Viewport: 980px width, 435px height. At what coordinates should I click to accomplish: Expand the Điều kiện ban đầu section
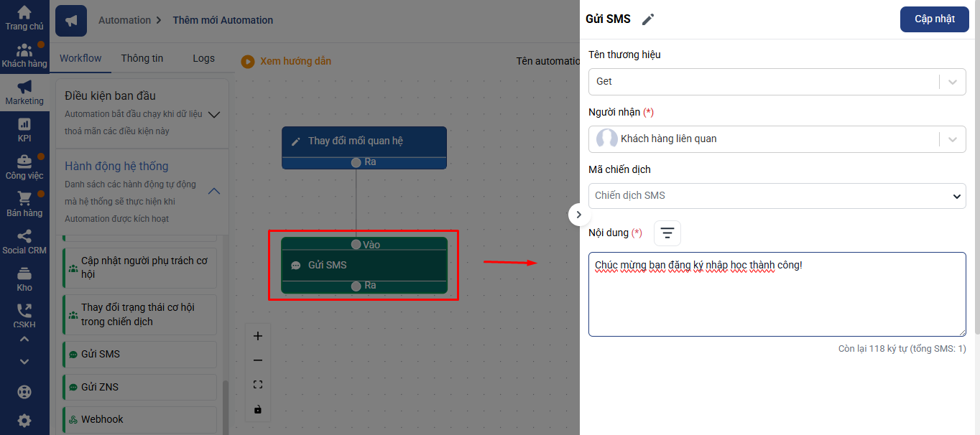tap(213, 114)
